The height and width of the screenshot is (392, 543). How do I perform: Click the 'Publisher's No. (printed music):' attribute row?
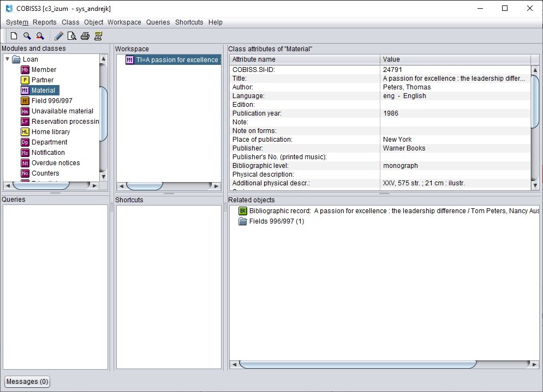[x=380, y=156]
